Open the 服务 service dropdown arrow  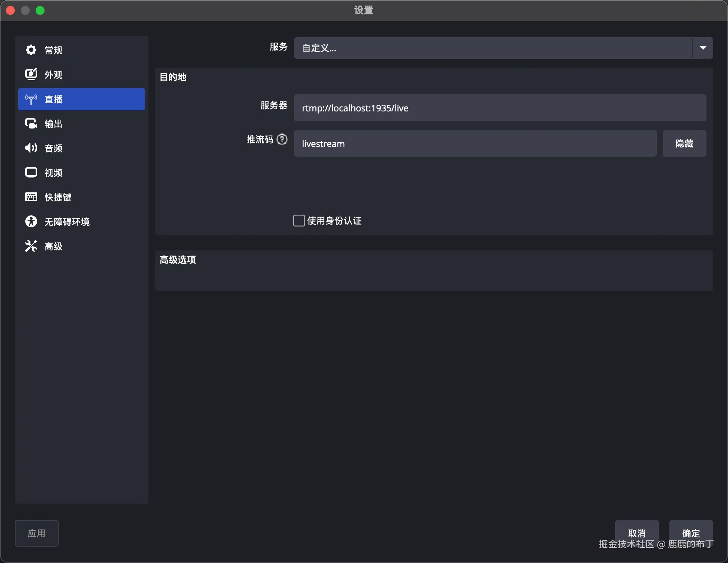702,48
